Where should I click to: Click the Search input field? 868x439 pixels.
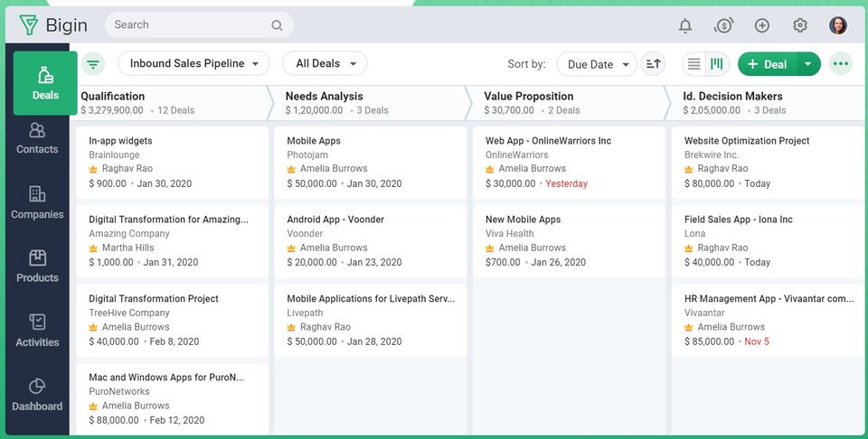click(192, 25)
